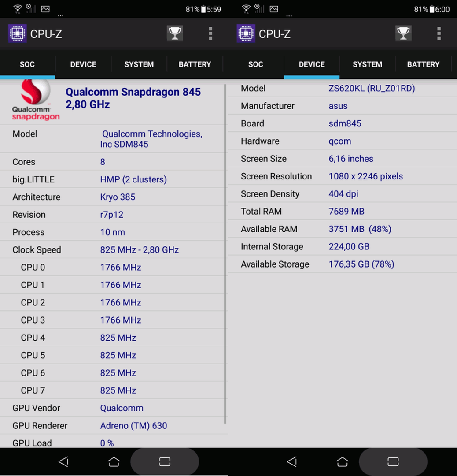The height and width of the screenshot is (476, 457).
Task: Tap the 'HMP (2 clusters)' value
Action: point(133,179)
